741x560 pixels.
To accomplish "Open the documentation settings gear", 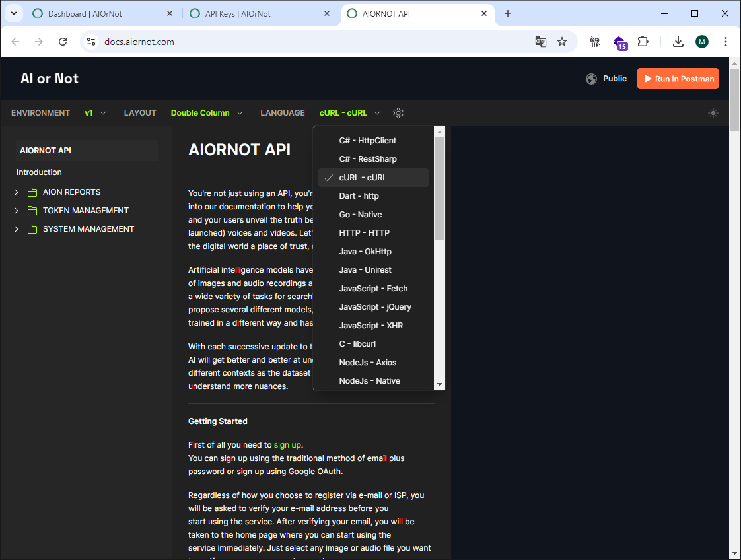I will pos(398,113).
